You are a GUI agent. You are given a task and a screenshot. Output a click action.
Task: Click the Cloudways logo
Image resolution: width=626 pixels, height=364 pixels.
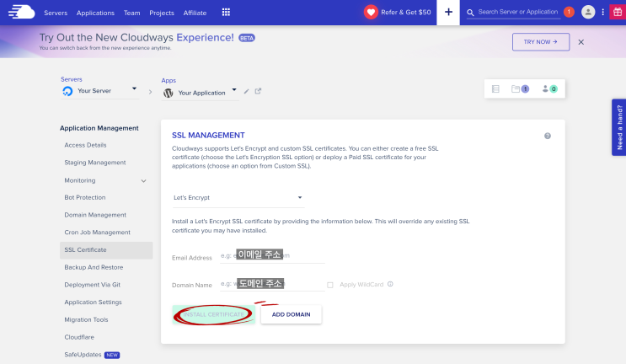pos(22,12)
